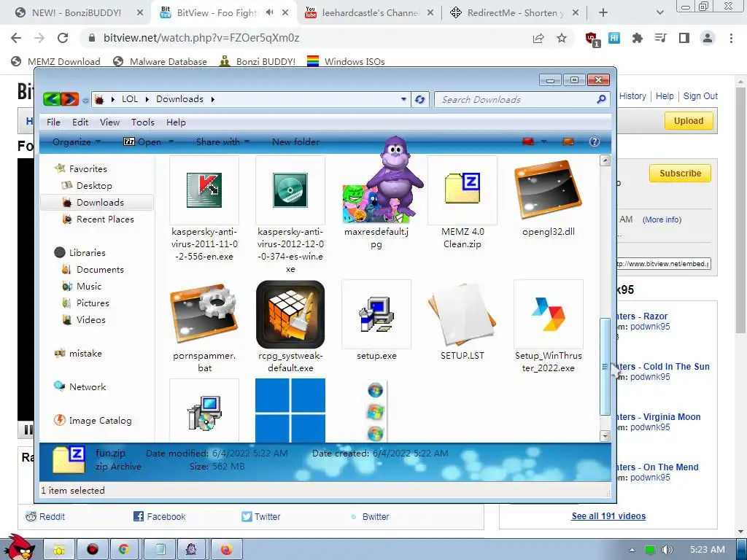Select the setup.exe installer icon

tap(376, 314)
